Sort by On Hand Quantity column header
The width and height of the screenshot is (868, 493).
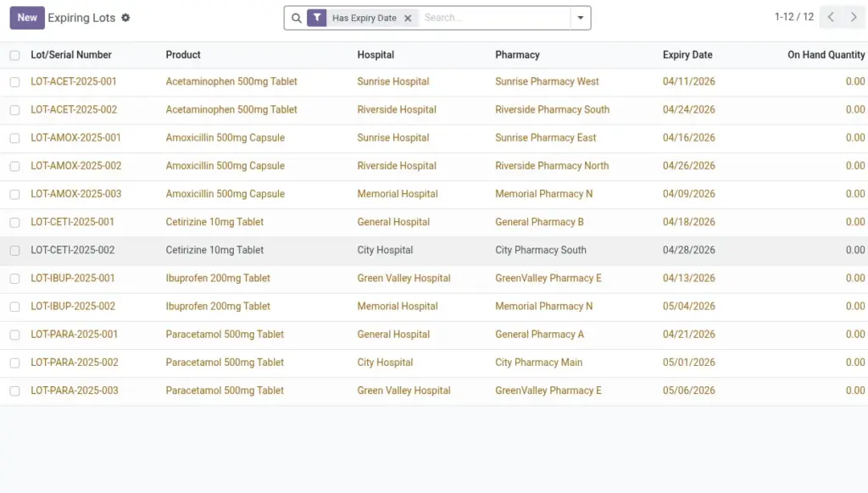click(826, 55)
